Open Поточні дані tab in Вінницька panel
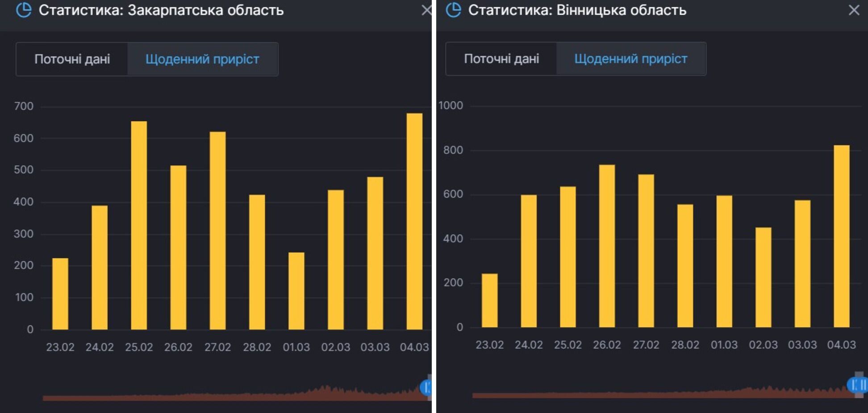Screen dimensions: 868x413 [501, 59]
